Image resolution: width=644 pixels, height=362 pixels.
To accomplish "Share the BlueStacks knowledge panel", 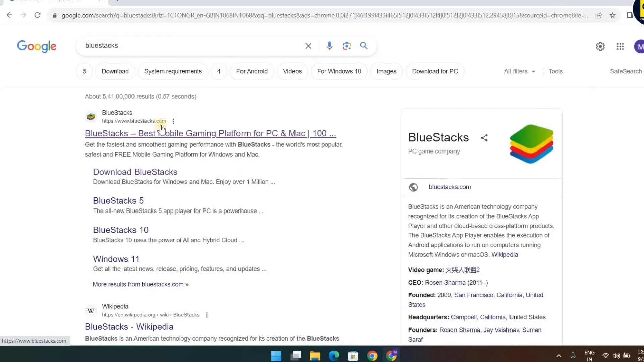I will tap(484, 138).
